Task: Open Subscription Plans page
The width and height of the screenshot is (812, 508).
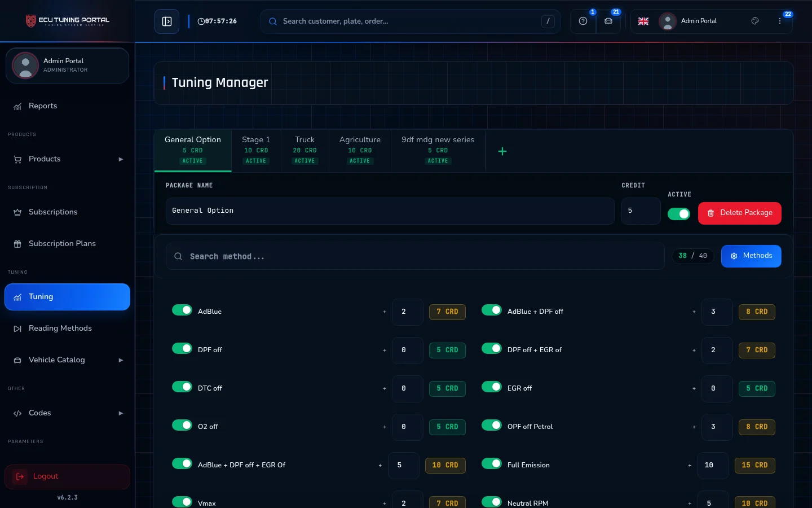Action: [x=68, y=244]
